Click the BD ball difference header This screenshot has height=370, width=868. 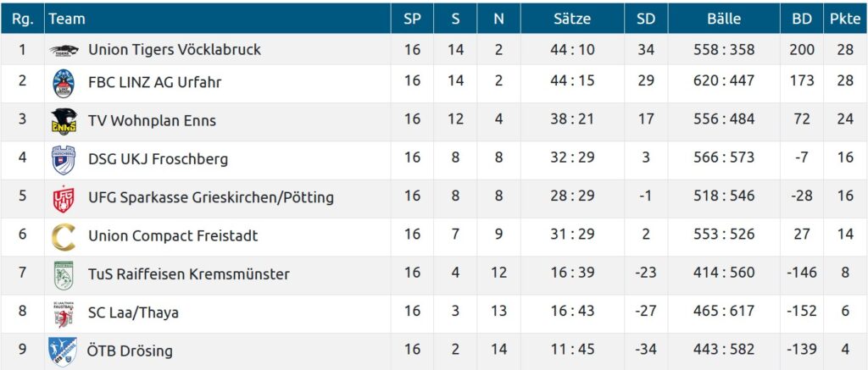click(x=801, y=19)
